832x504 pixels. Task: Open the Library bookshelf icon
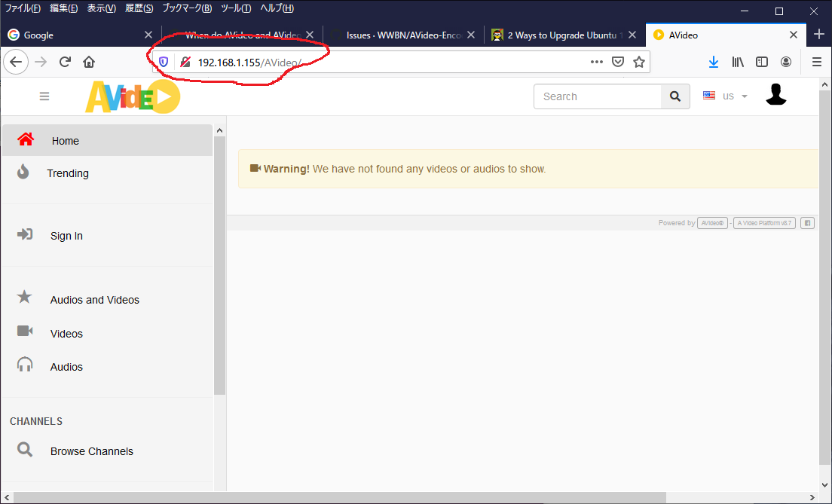tap(738, 62)
